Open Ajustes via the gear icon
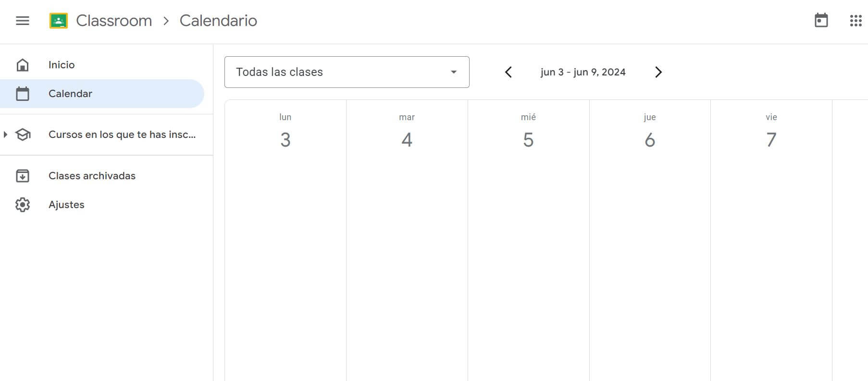The height and width of the screenshot is (381, 868). [x=23, y=204]
